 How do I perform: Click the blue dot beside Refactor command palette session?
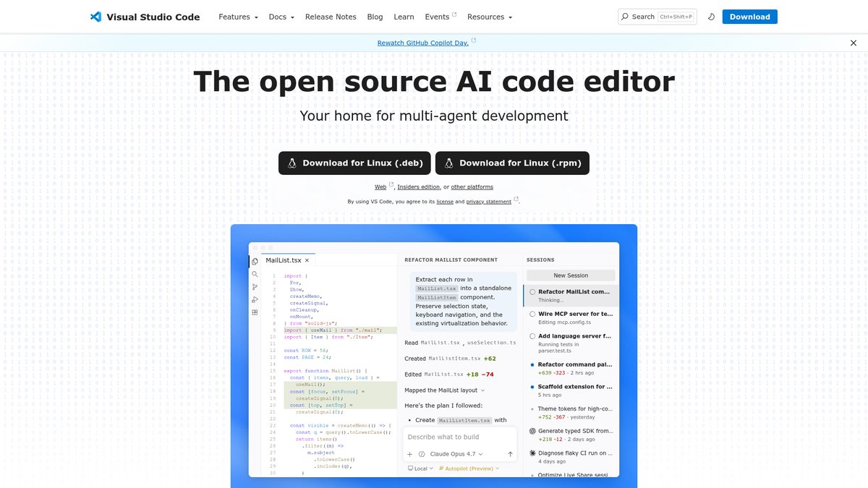click(x=532, y=364)
